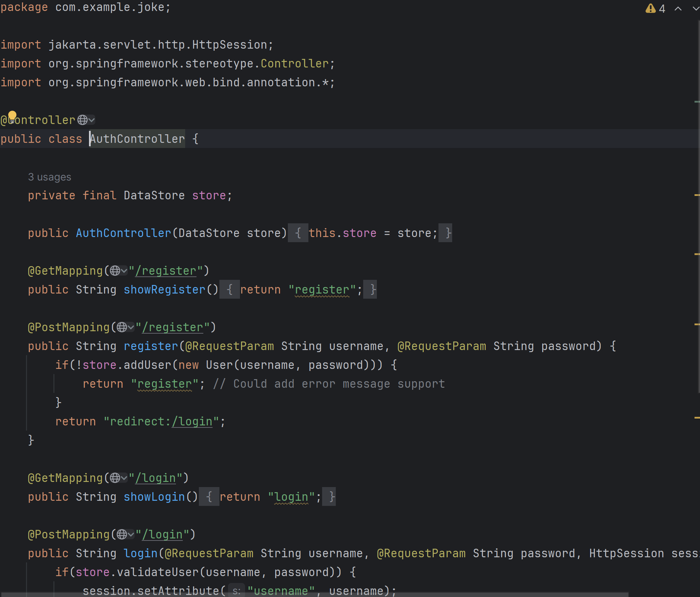Click the warning triangle inspection icon
The width and height of the screenshot is (700, 597).
click(650, 8)
